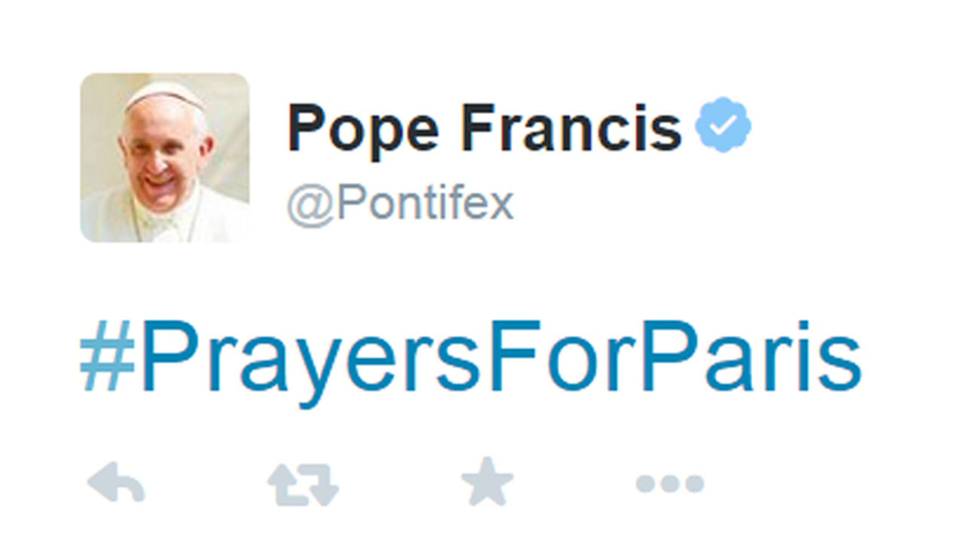
Task: Open the profile picture thumbnail
Action: (x=164, y=158)
